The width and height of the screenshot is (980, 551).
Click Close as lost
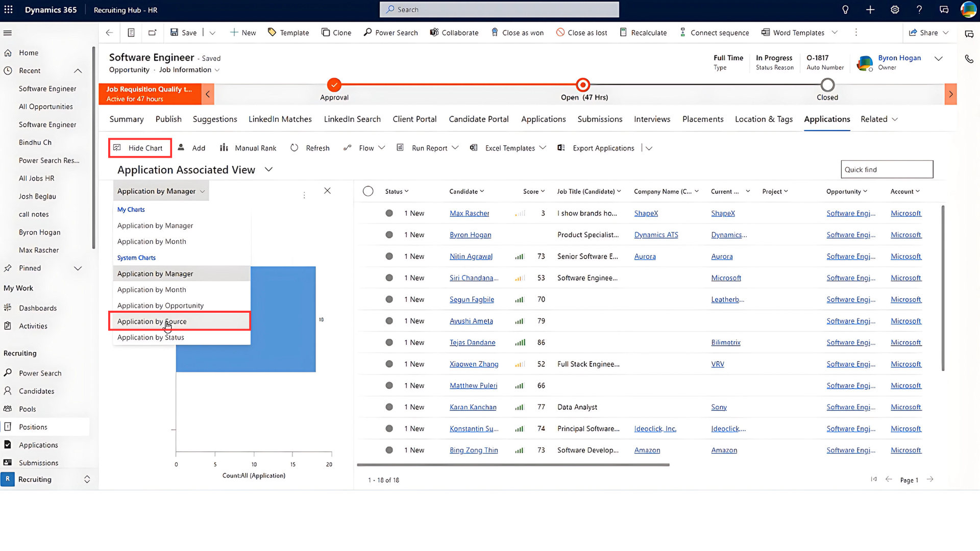click(x=582, y=33)
